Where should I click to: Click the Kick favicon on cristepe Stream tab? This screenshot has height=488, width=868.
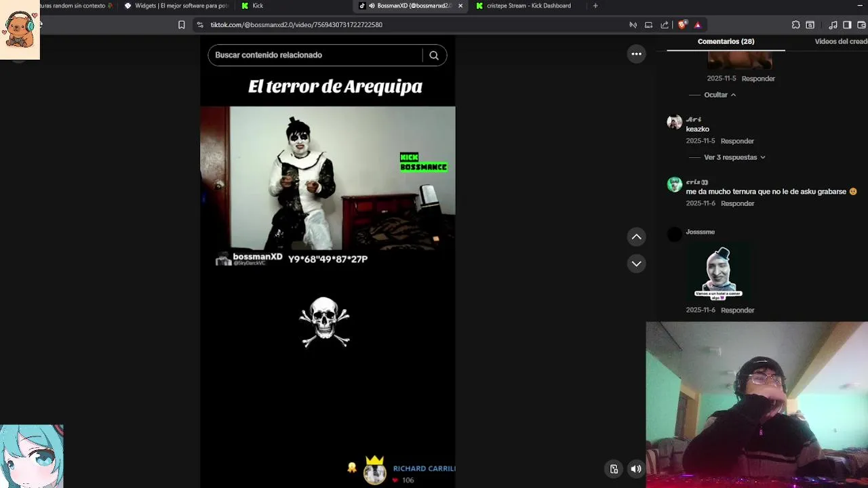pos(479,5)
